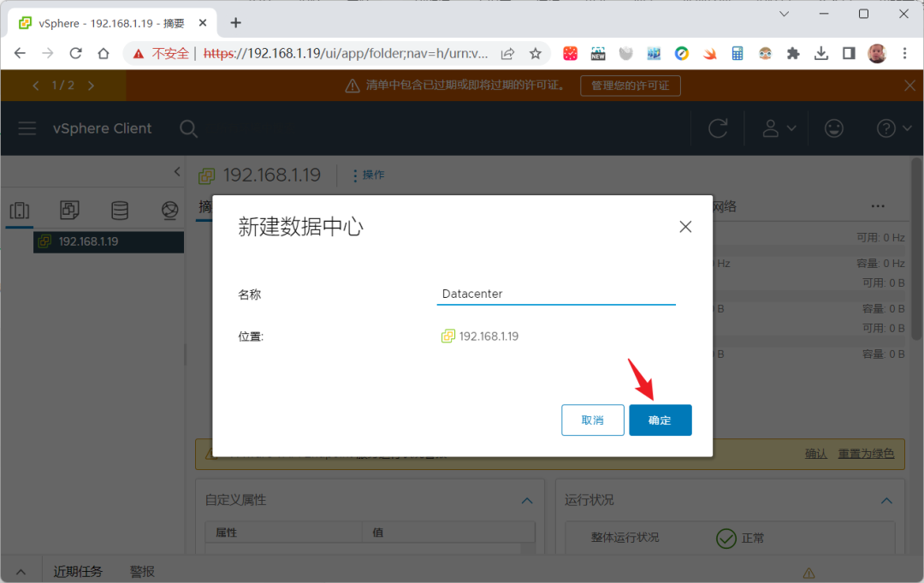Click the 不安全 security warning
This screenshot has height=583, width=924.
coord(161,54)
